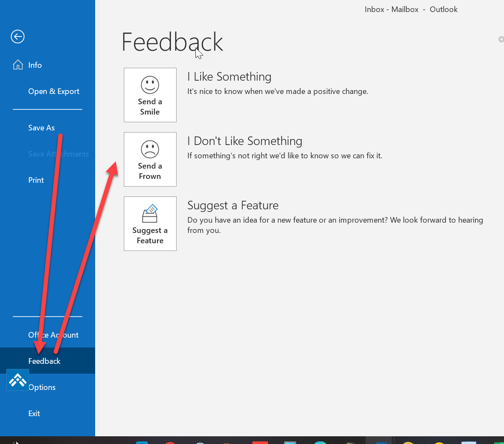Click the "I Like Something" heading
Viewport: 504px width, 444px height.
coord(229,76)
